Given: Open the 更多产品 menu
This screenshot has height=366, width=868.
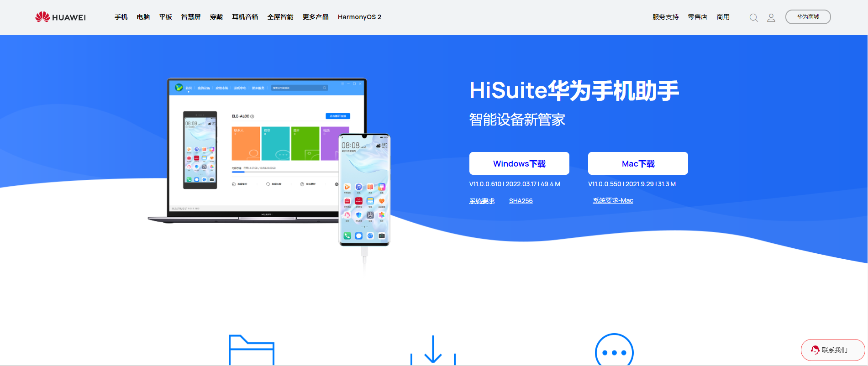Looking at the screenshot, I should 316,17.
